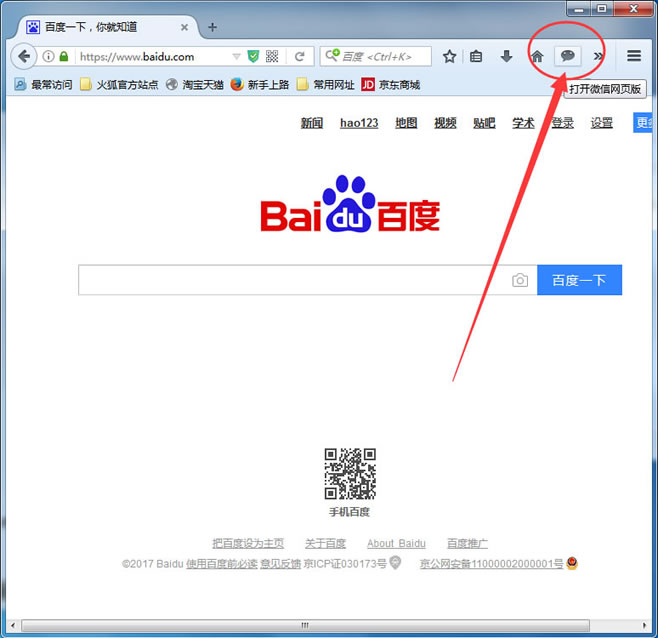Maximize the browser window
The image size is (658, 638).
pos(602,8)
